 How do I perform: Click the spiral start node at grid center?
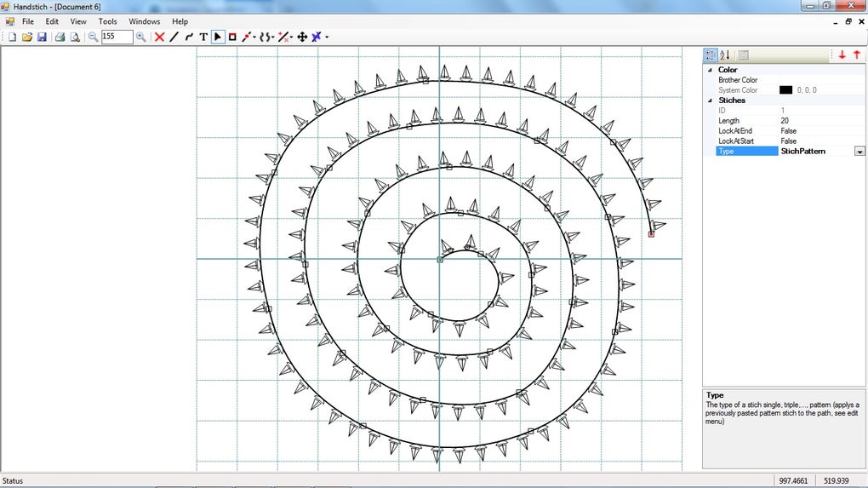point(440,259)
